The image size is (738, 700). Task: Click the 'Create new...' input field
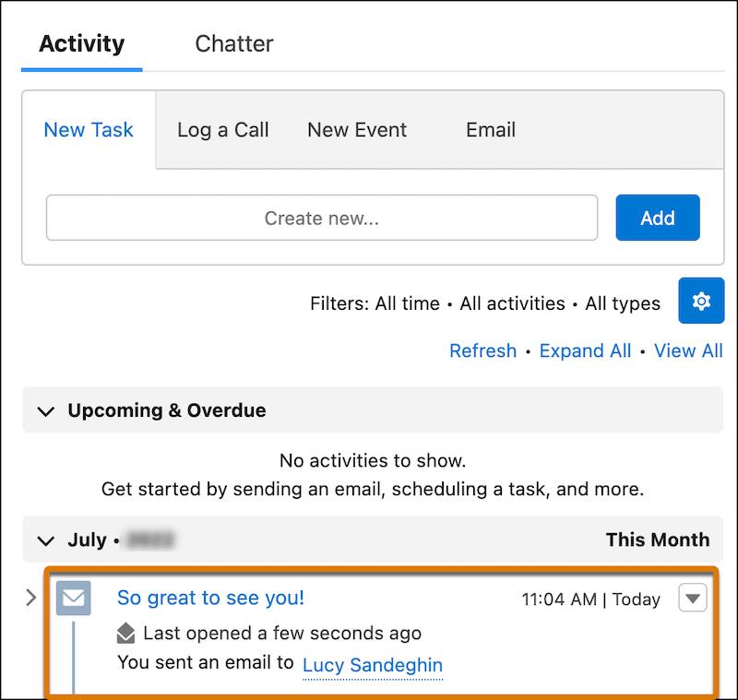coord(323,218)
